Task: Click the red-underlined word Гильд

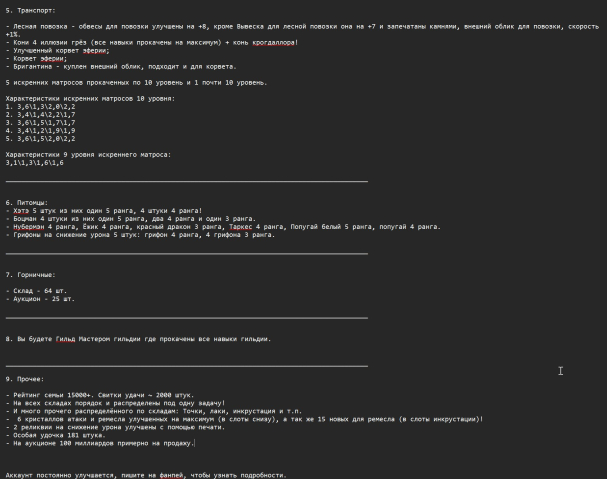Action: pyautogui.click(x=65, y=339)
